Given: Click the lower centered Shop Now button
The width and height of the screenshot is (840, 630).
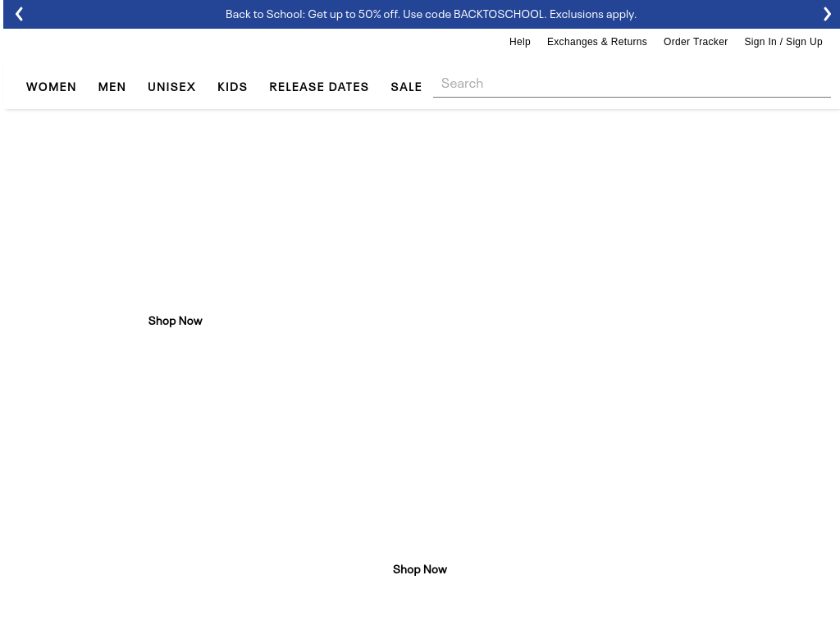Looking at the screenshot, I should 419,568.
